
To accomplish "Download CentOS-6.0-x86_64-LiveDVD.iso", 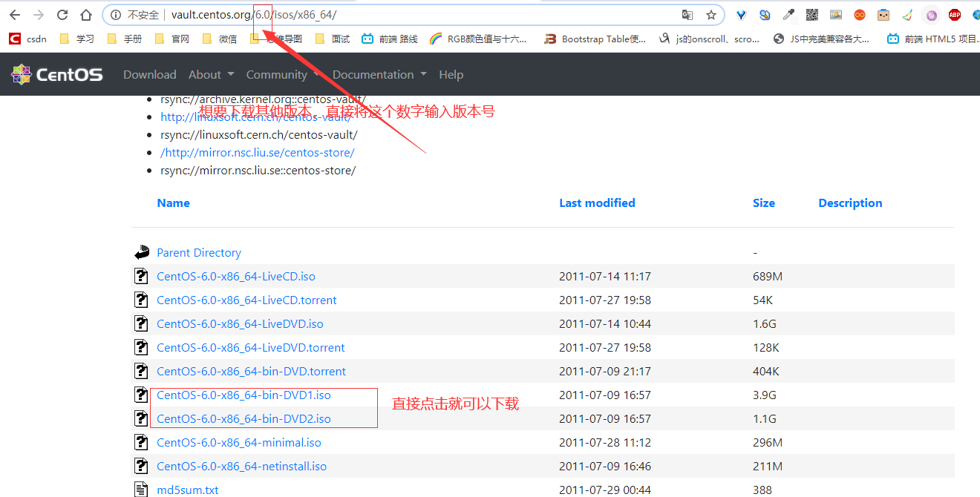I will pyautogui.click(x=240, y=323).
